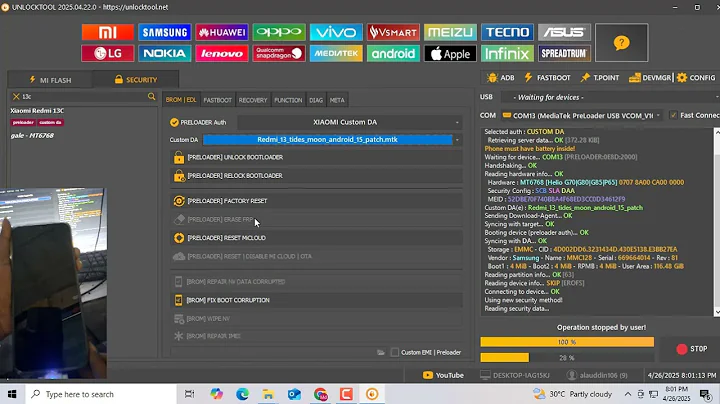Select the LG brand logo
The image size is (720, 404).
(x=107, y=53)
